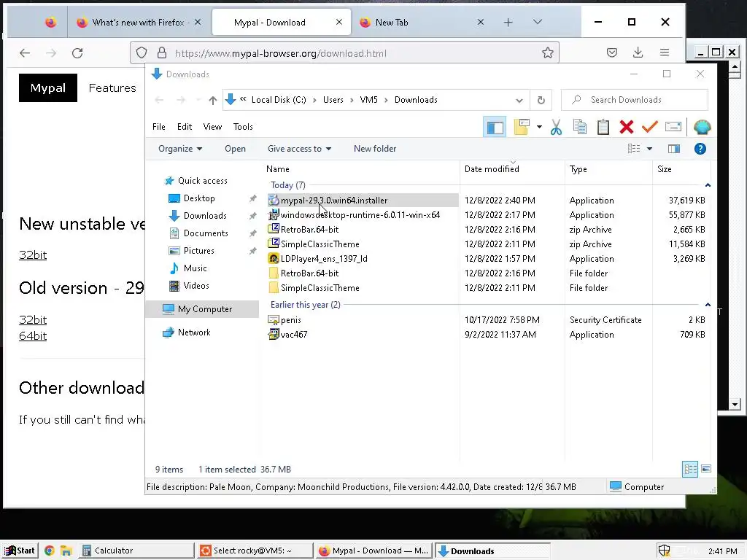Viewport: 747px width, 560px height.
Task: Open the list all tabs dropdown
Action: (x=538, y=22)
